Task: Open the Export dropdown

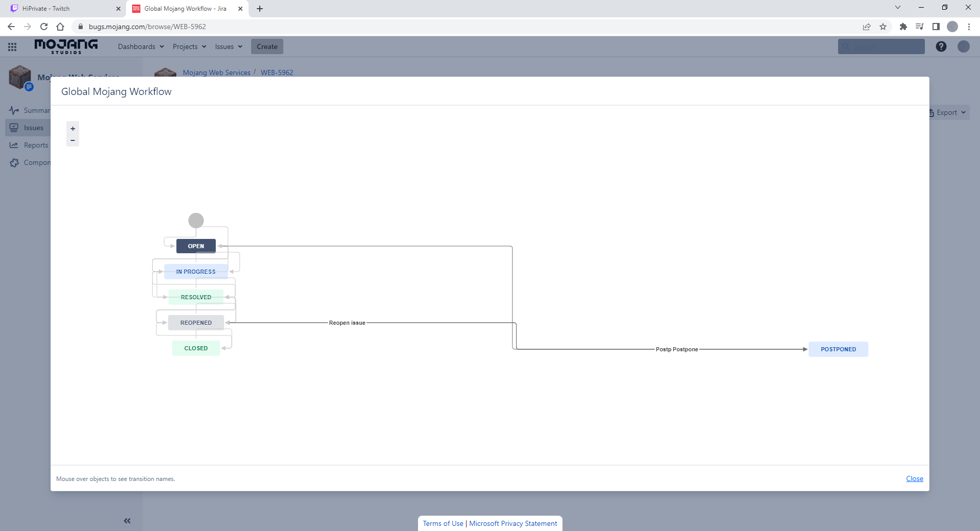Action: point(949,112)
